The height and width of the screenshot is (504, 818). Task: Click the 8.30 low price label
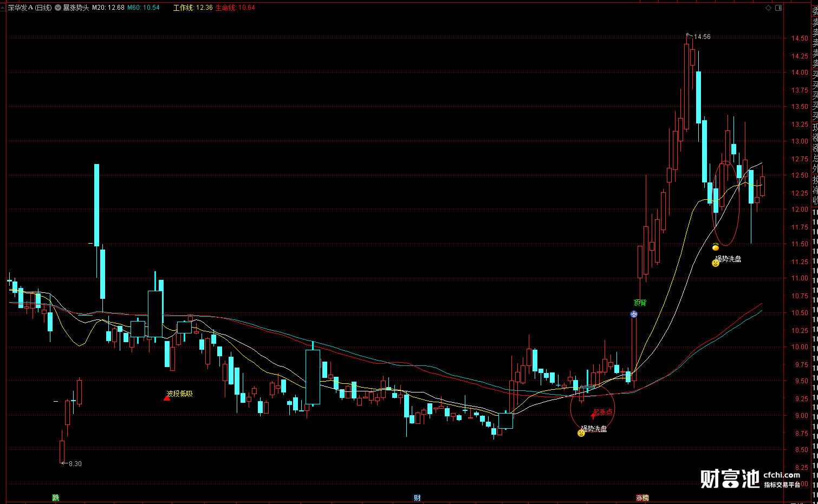coord(75,464)
